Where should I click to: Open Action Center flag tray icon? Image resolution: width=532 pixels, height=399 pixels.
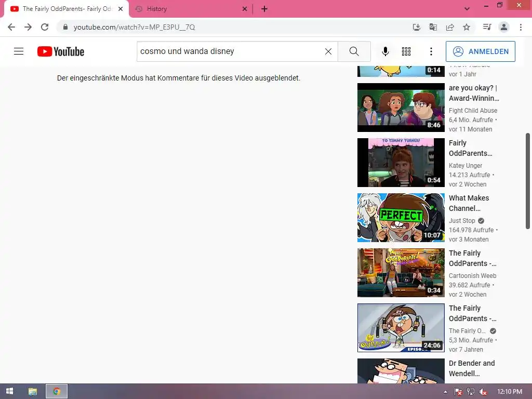coord(458,392)
